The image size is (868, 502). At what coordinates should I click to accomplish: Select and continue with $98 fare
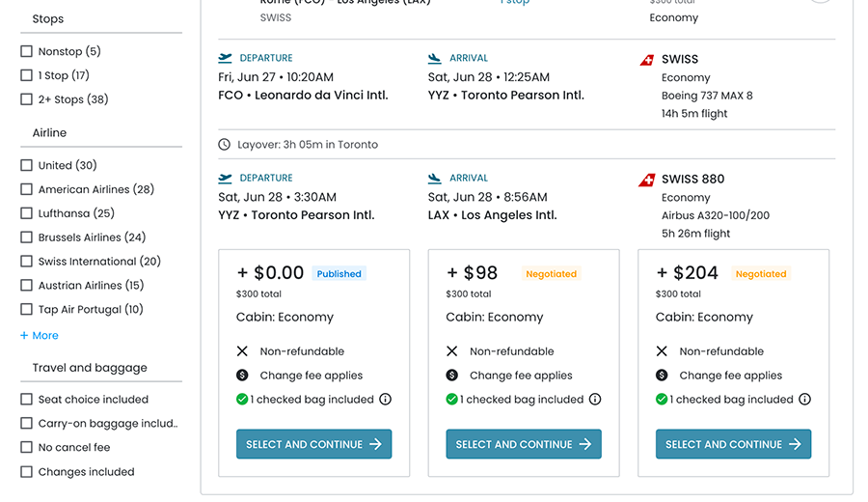pos(524,444)
